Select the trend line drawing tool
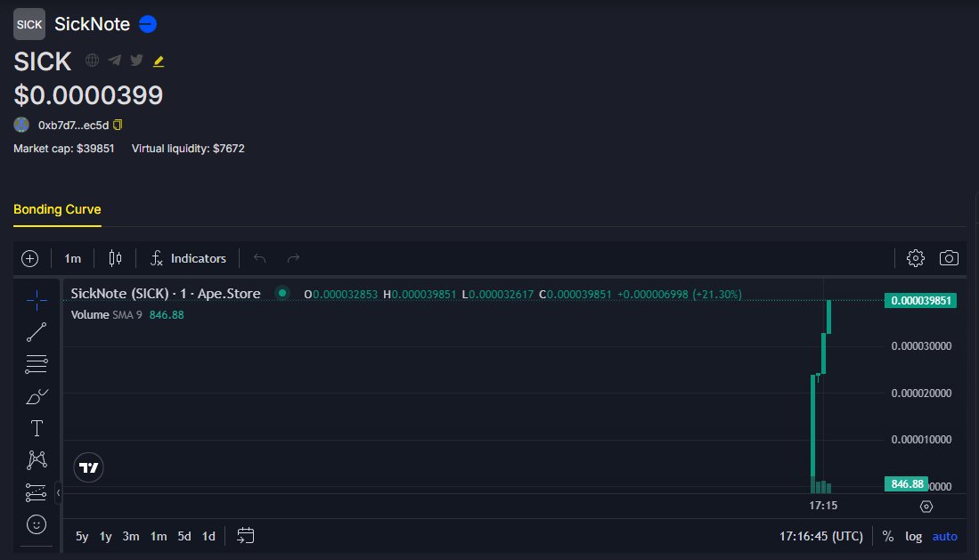 click(x=37, y=332)
